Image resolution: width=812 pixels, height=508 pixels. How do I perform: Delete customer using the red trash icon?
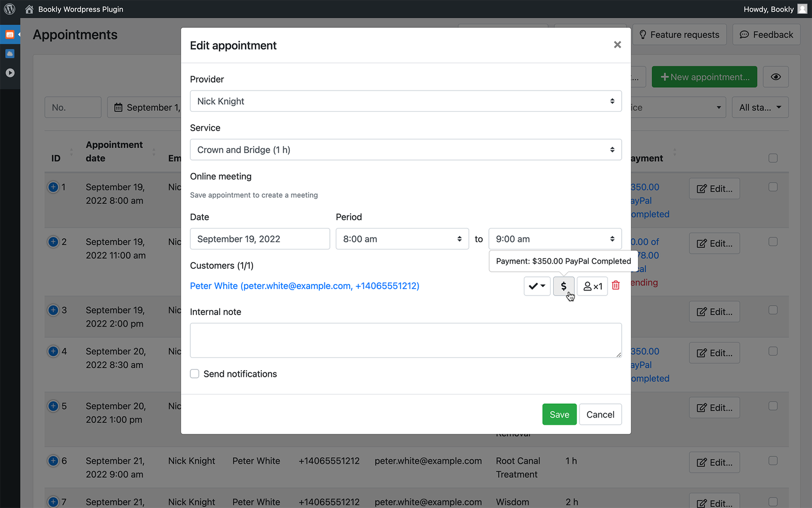pos(616,285)
